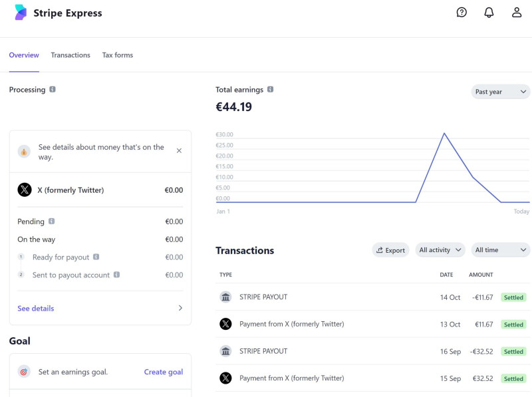The width and height of the screenshot is (532, 397).
Task: Click the Settled badge for €11.67 payment
Action: [x=513, y=325]
